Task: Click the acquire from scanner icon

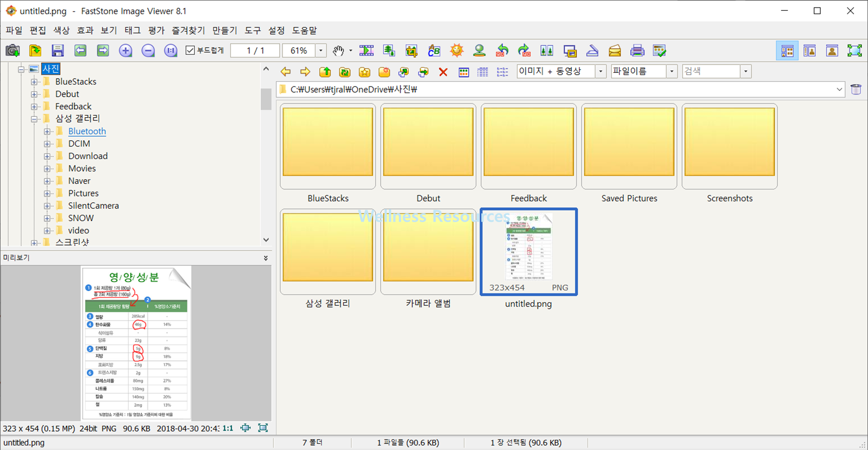Action: [592, 50]
